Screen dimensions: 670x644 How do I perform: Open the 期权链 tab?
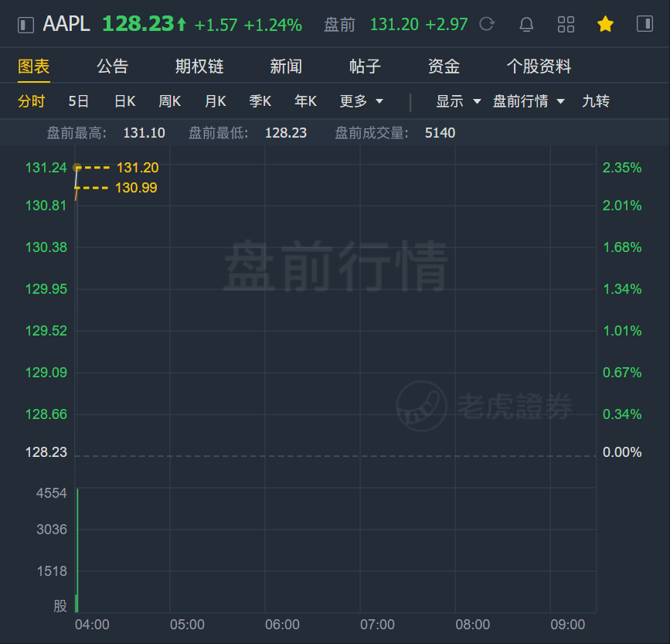(199, 66)
